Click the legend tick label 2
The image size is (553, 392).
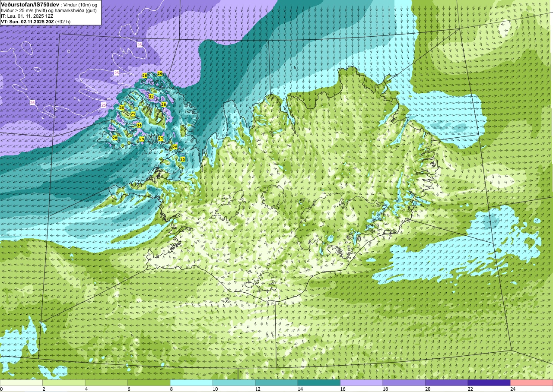pos(43,389)
